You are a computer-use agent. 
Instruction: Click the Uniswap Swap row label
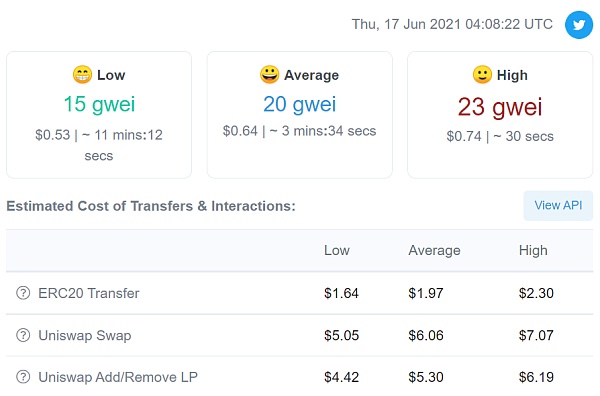click(x=85, y=336)
